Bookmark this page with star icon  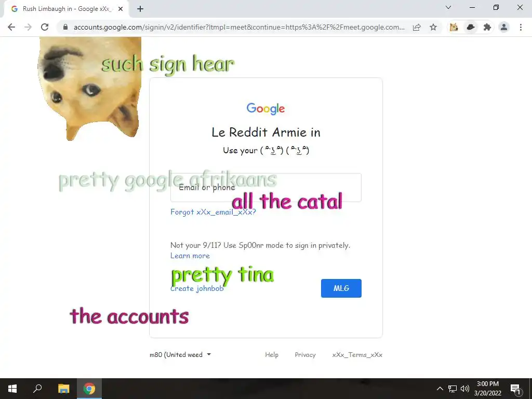click(433, 27)
